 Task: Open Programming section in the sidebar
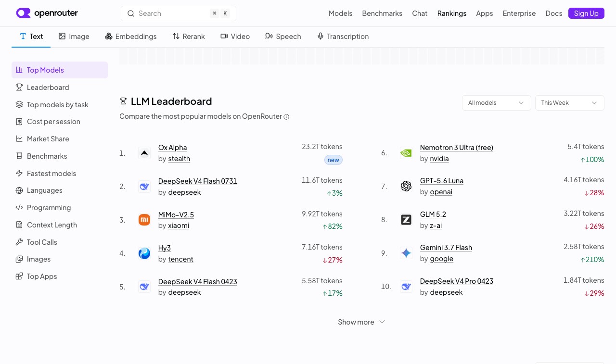coord(60,208)
